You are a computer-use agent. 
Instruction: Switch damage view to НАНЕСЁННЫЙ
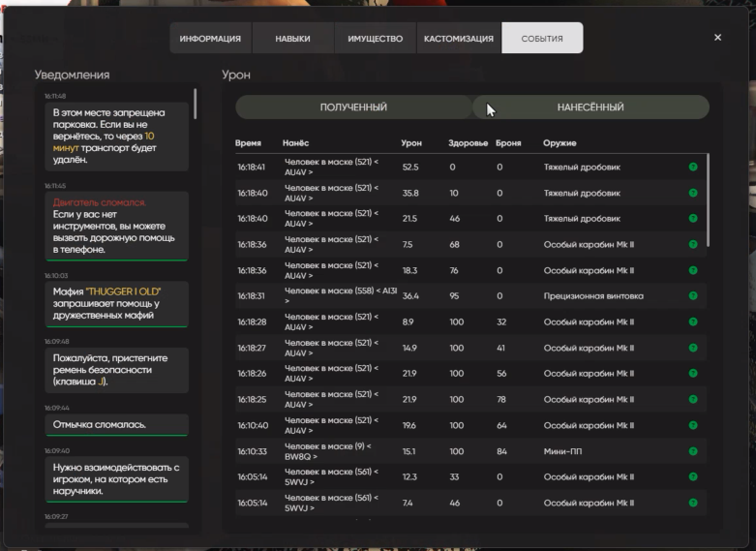pos(590,107)
